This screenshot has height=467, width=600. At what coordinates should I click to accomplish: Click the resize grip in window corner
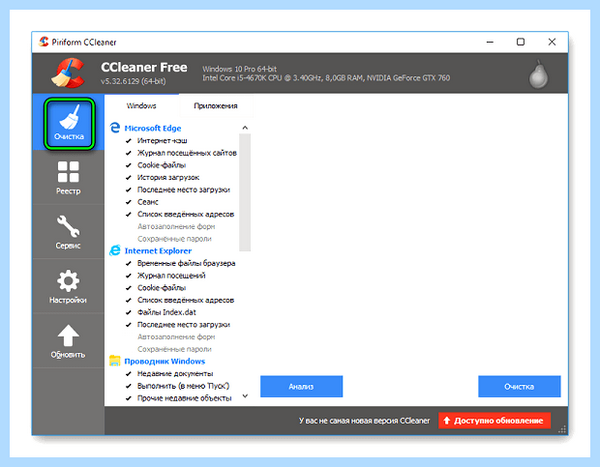pos(562,429)
